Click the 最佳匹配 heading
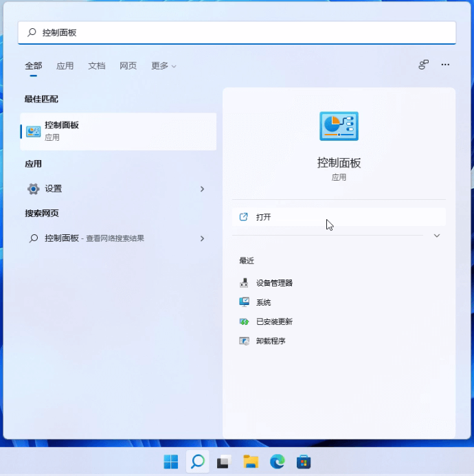474x476 pixels. click(x=41, y=99)
